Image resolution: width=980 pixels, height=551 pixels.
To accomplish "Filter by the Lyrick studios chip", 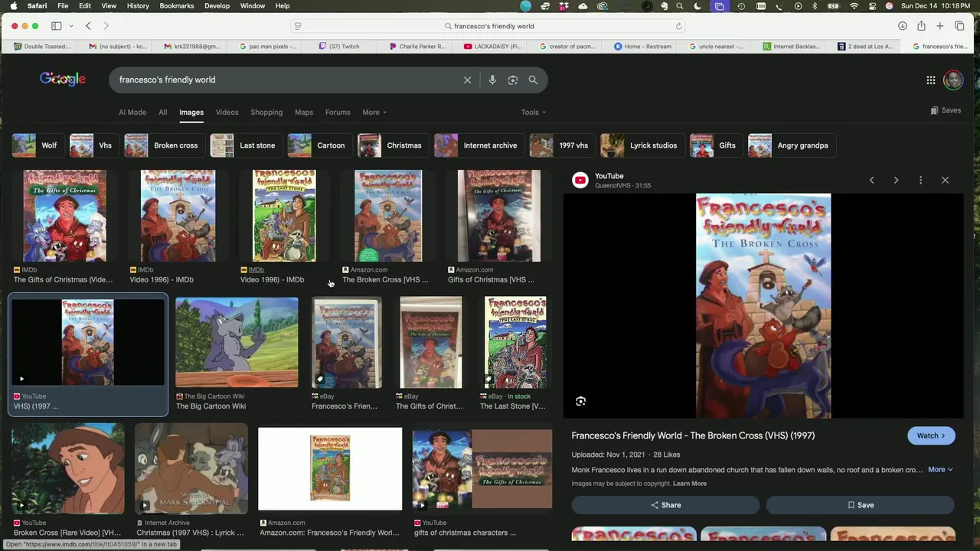I will tap(641, 145).
